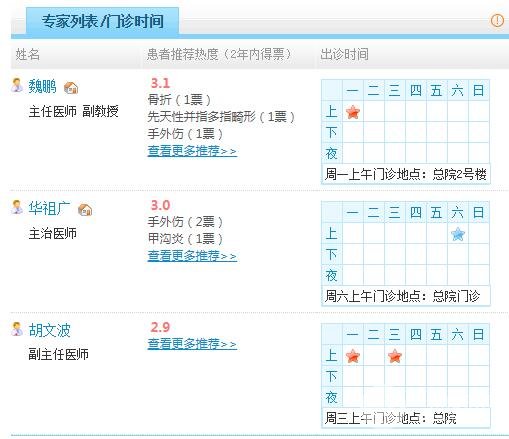Click the avatar icon beside 胡文波
This screenshot has width=509, height=439.
click(17, 329)
